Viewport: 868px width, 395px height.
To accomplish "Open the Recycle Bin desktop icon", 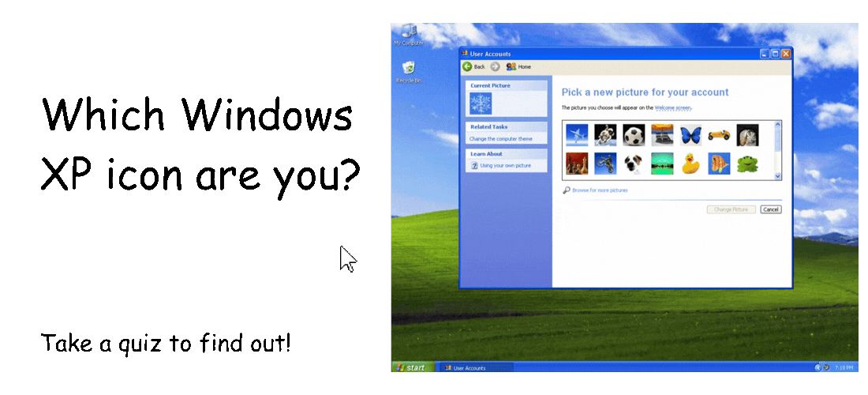I will pyautogui.click(x=409, y=73).
